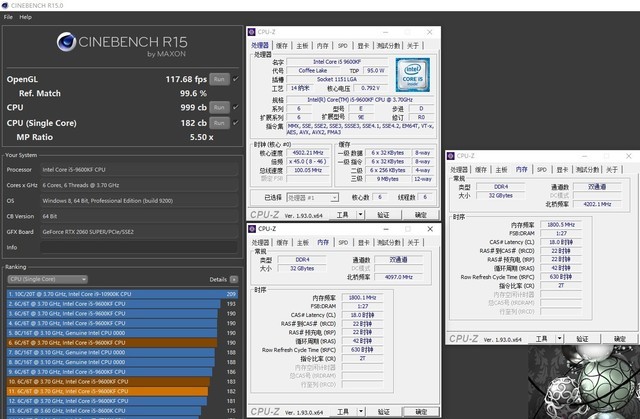Click the Cinebench R15 sphere logo
640x419 pixels.
click(x=66, y=42)
